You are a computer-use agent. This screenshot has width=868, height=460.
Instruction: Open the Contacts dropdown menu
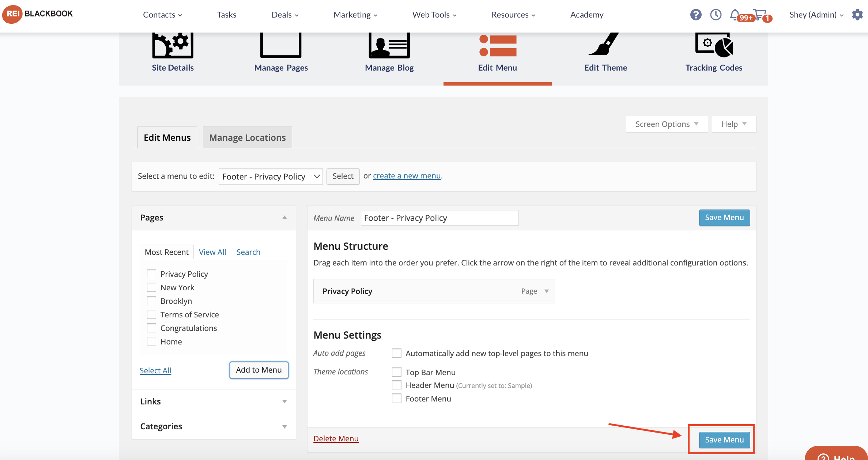coord(162,15)
